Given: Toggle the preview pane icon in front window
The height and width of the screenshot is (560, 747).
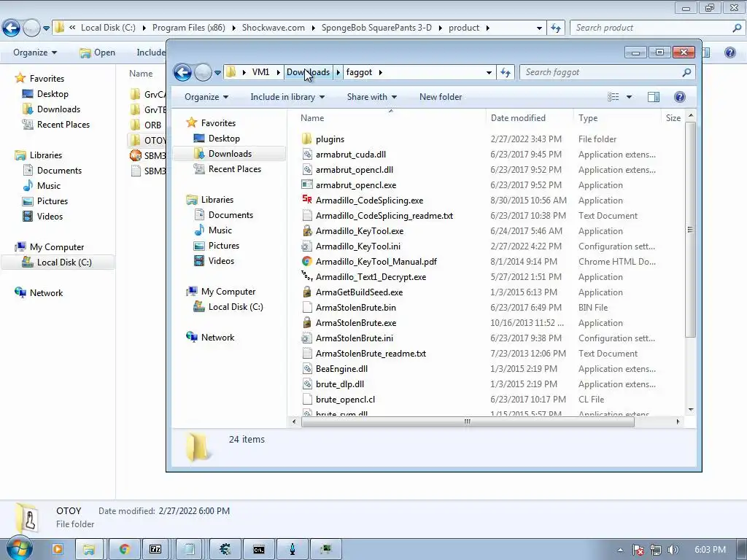Looking at the screenshot, I should (653, 97).
